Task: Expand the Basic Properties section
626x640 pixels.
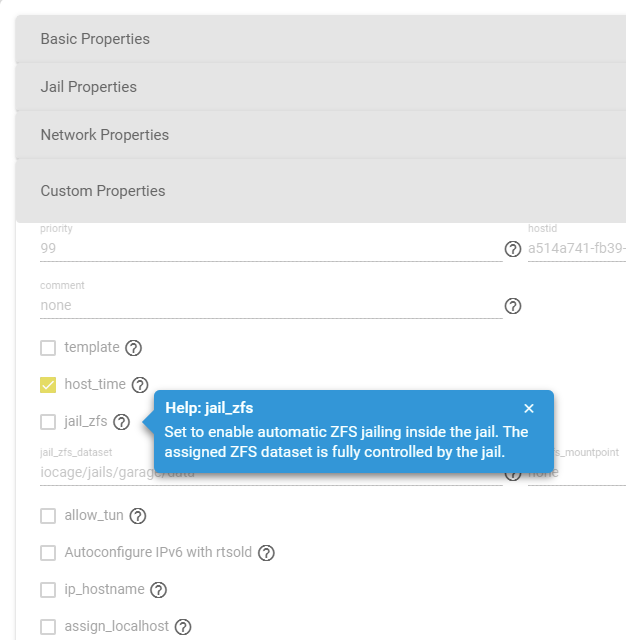Action: click(95, 39)
